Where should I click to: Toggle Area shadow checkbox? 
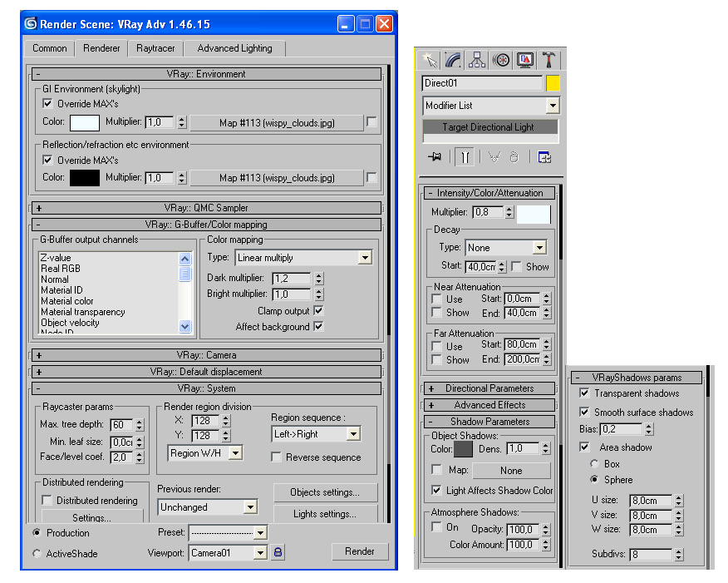point(584,447)
